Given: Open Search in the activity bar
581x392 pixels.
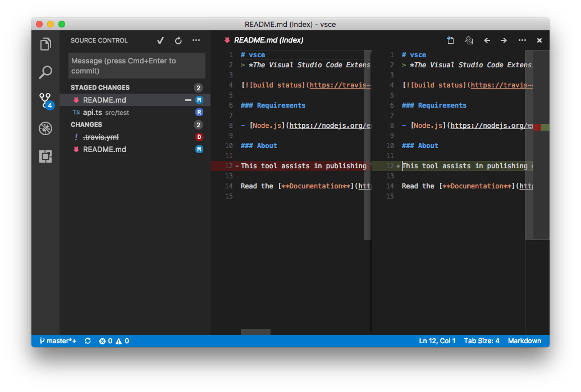Looking at the screenshot, I should click(45, 72).
